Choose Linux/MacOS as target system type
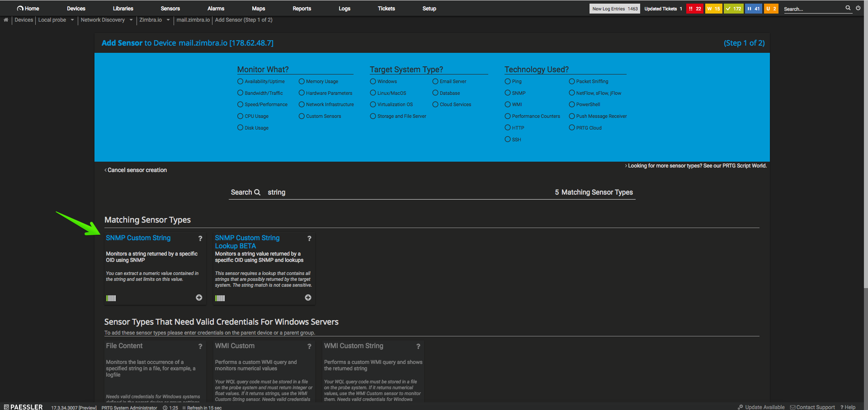868x410 pixels. tap(373, 93)
